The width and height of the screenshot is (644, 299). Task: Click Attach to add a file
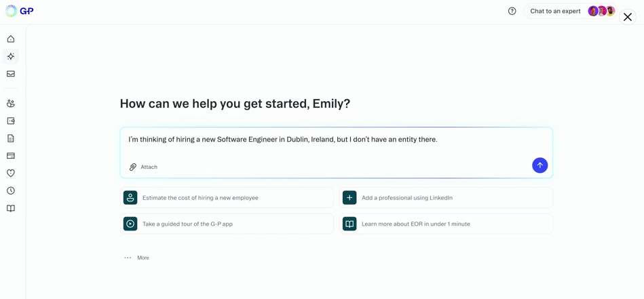(x=143, y=167)
